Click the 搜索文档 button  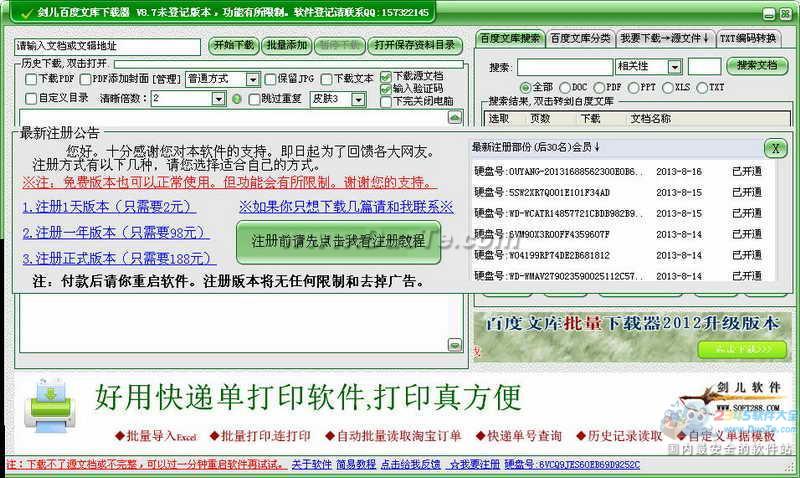pos(757,66)
